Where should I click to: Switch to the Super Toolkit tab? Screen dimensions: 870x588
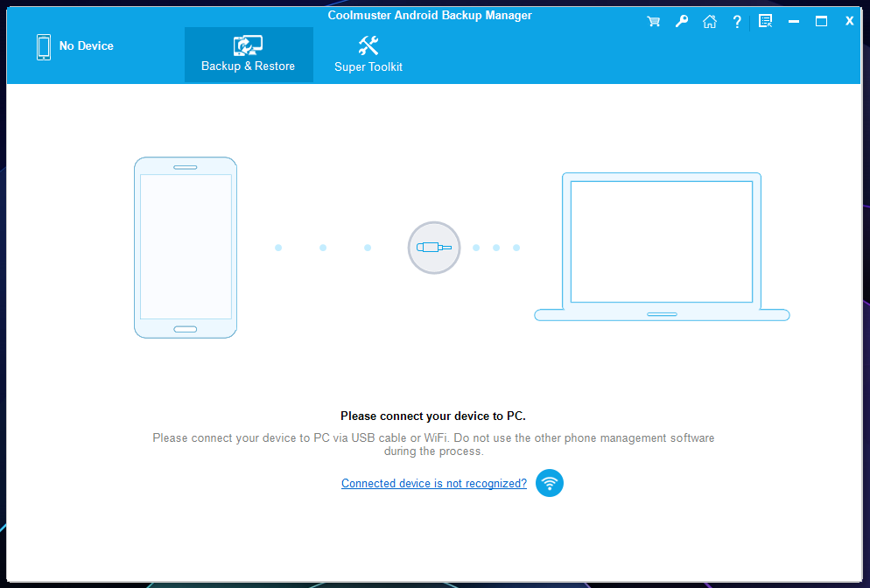point(368,54)
